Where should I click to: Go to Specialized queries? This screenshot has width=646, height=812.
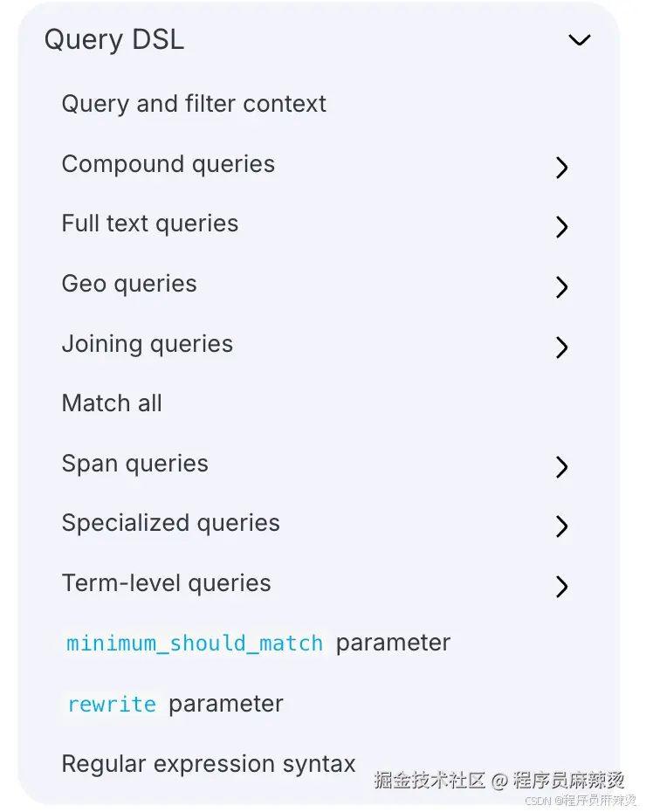click(171, 523)
